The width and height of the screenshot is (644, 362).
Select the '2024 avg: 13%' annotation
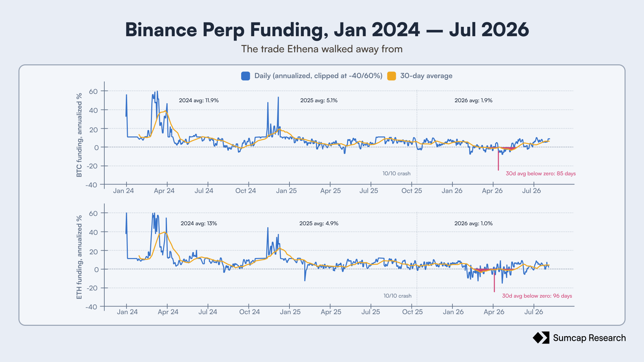click(199, 224)
